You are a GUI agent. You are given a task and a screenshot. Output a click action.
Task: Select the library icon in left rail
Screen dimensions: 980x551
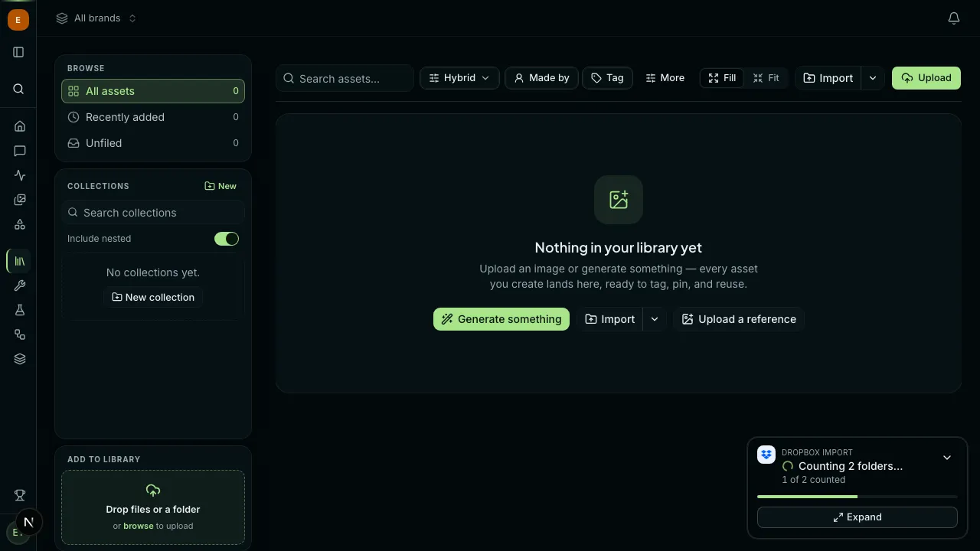tap(20, 261)
